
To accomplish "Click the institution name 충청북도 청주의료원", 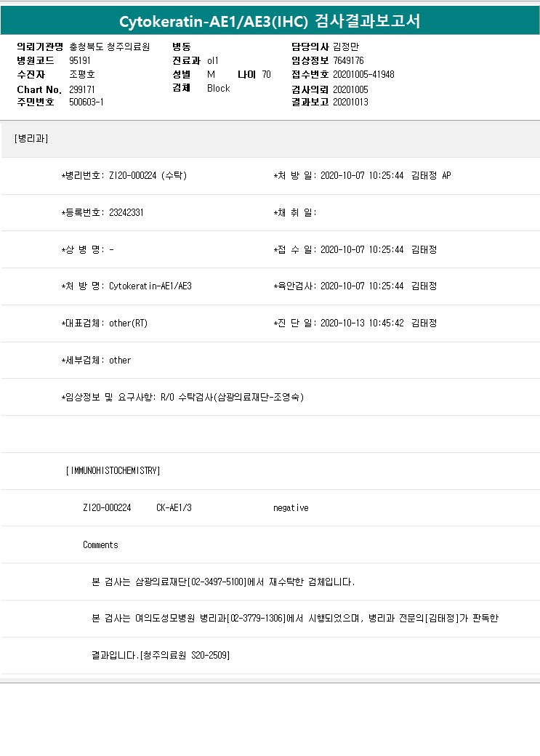I will [x=109, y=47].
